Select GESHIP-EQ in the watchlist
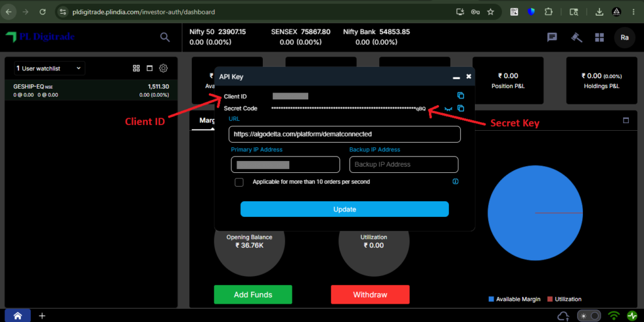Screen dimensions: 644x322 91,91
